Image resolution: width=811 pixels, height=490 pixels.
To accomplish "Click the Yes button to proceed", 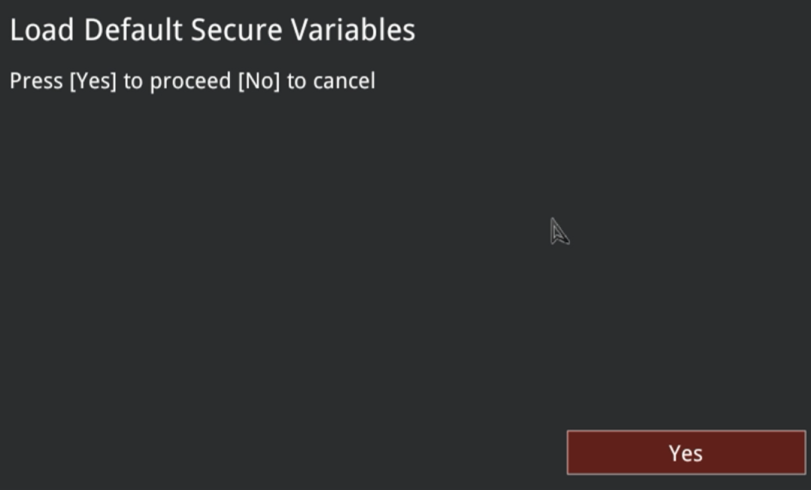I will 686,453.
